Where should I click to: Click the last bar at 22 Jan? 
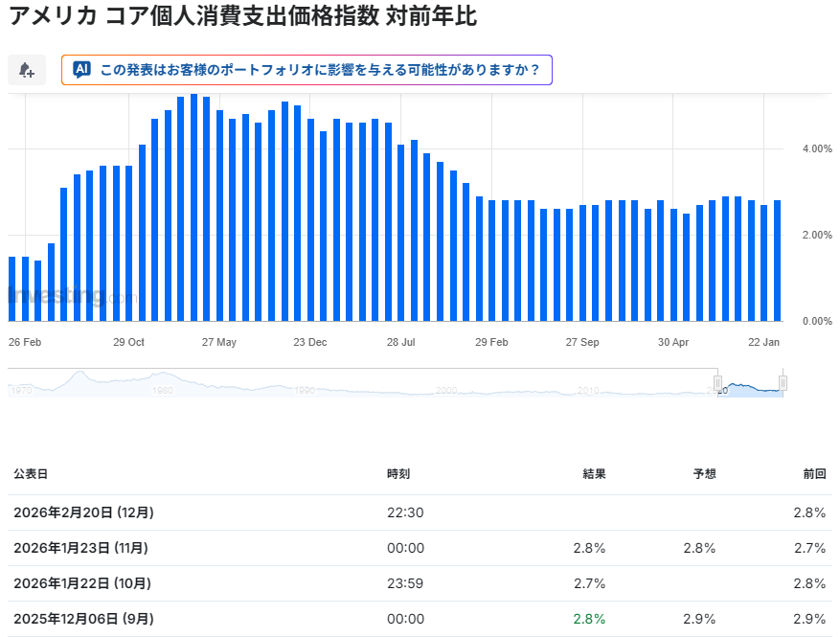pyautogui.click(x=778, y=261)
